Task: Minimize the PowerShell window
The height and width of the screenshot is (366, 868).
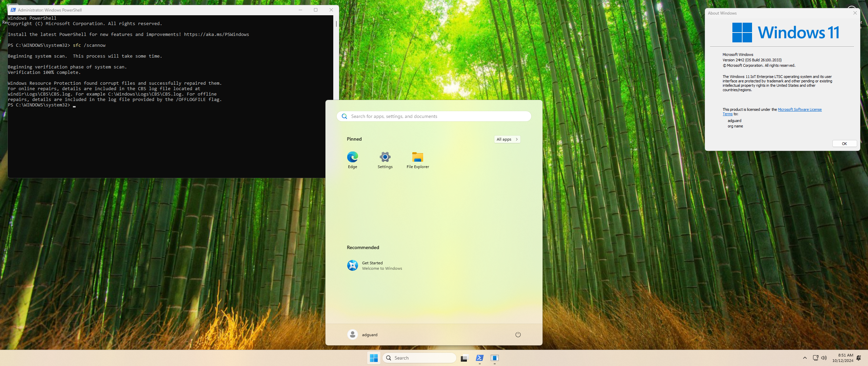Action: [x=300, y=10]
